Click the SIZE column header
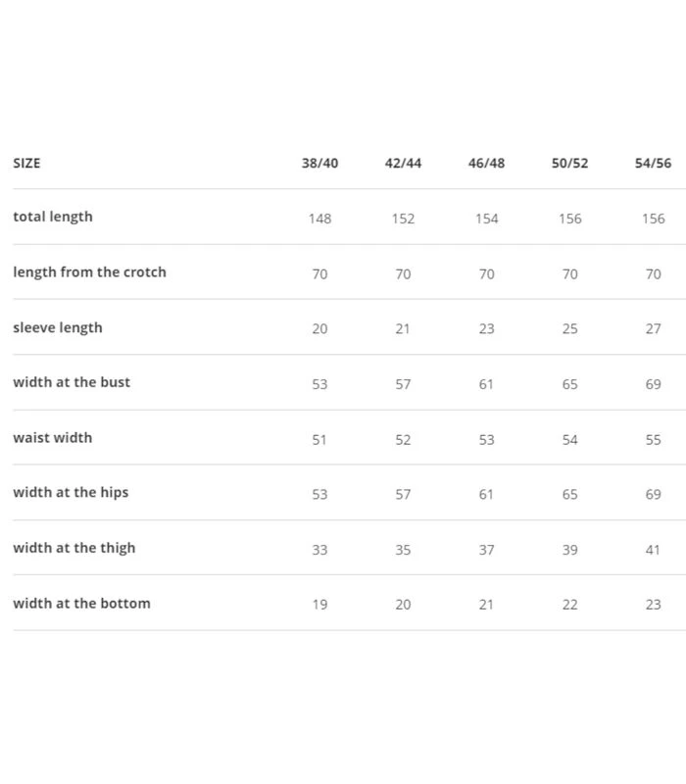The image size is (686, 784). coord(26,163)
